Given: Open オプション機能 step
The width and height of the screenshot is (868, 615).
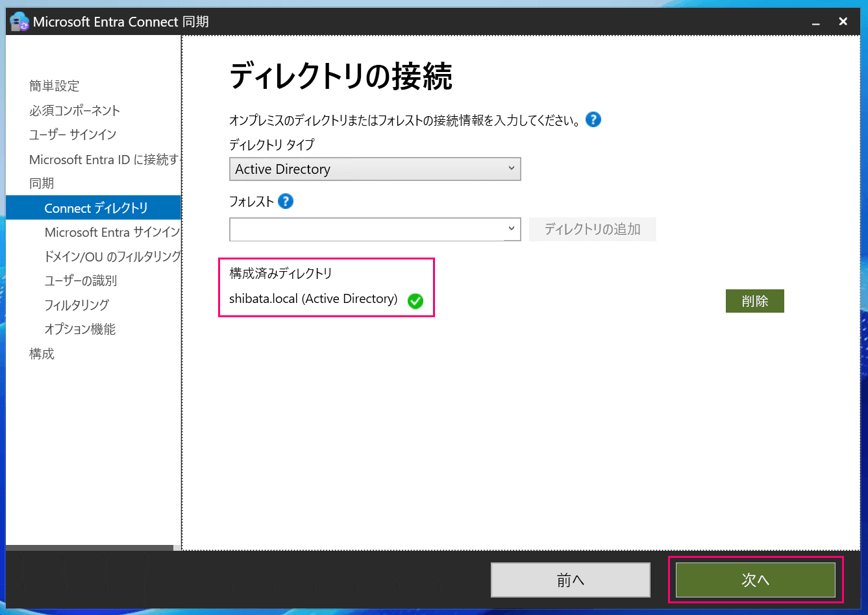Looking at the screenshot, I should pyautogui.click(x=80, y=329).
